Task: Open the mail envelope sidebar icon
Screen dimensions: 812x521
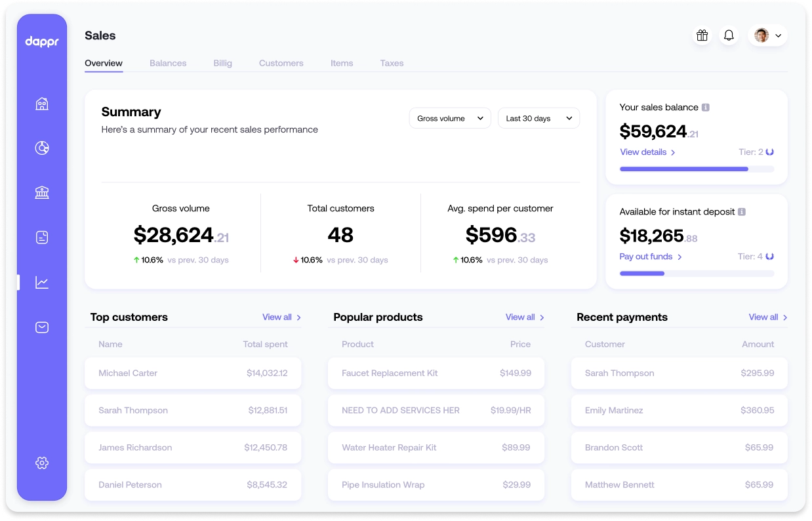Action: [x=42, y=327]
